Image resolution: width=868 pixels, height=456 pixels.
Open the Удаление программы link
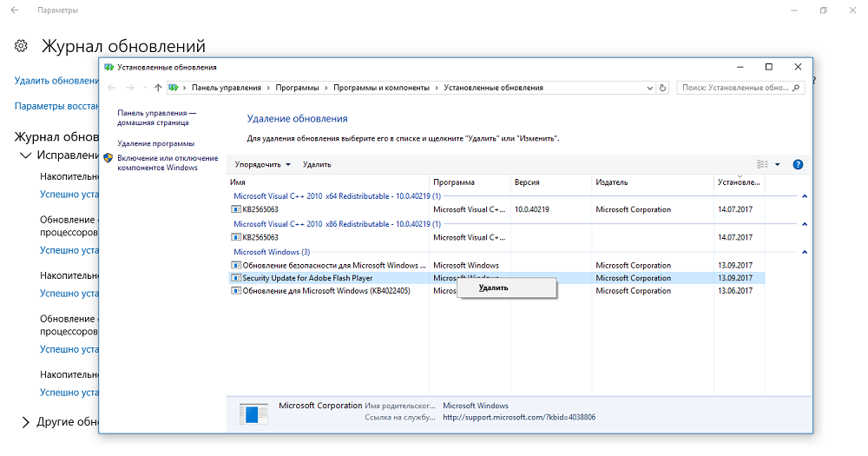coord(155,143)
